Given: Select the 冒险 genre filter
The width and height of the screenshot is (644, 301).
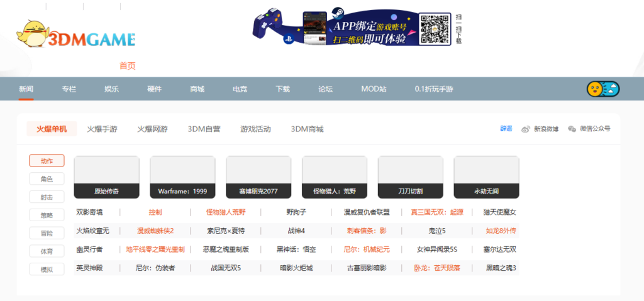Looking at the screenshot, I should point(47,233).
